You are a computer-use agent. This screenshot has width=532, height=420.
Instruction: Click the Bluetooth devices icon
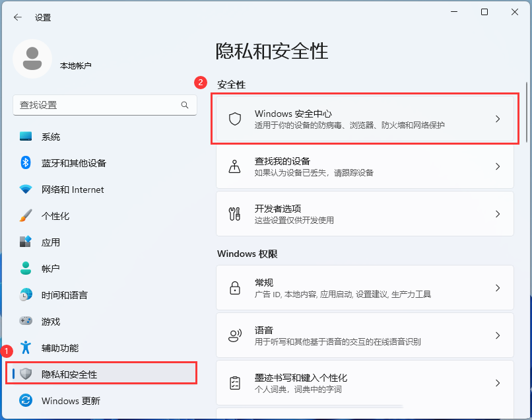[25, 163]
